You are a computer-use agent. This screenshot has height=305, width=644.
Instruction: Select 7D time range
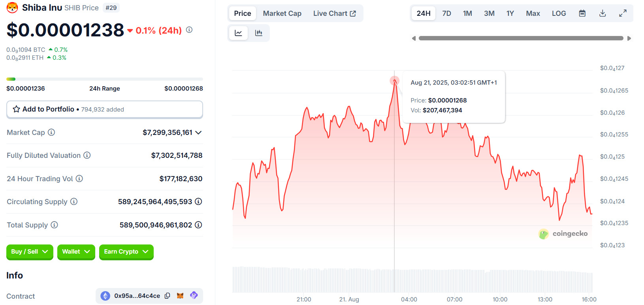(x=446, y=13)
